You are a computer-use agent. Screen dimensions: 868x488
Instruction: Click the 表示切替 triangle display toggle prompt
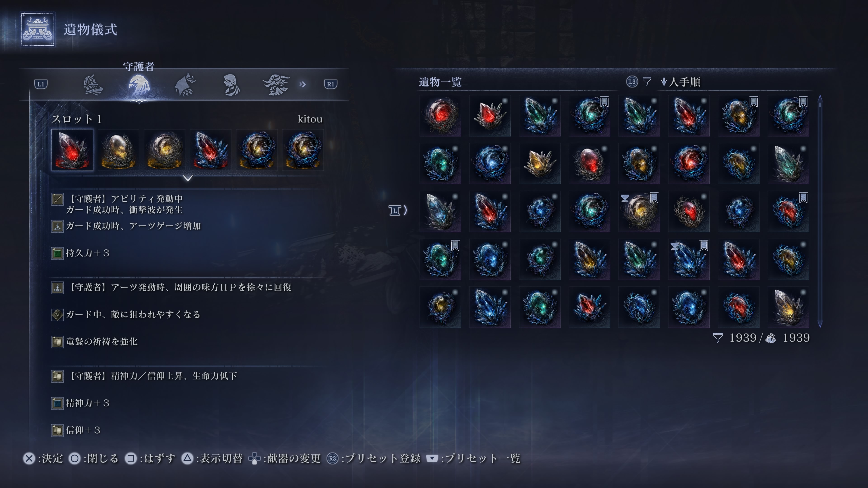212,458
